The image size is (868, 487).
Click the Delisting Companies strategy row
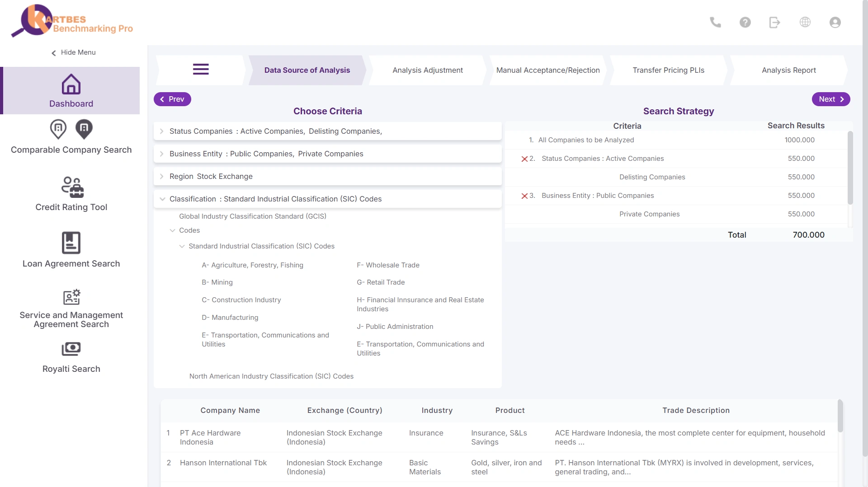676,177
